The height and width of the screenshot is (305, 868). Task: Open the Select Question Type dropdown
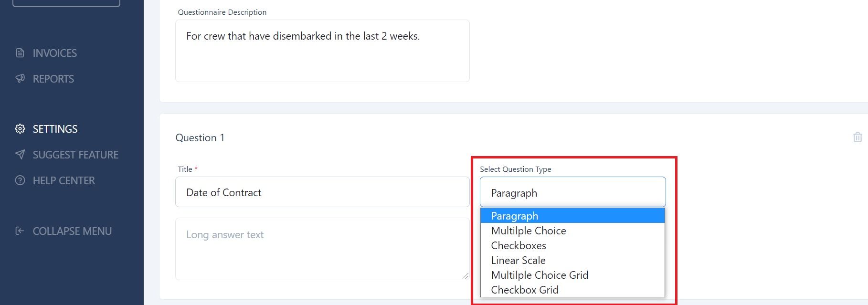pos(572,192)
